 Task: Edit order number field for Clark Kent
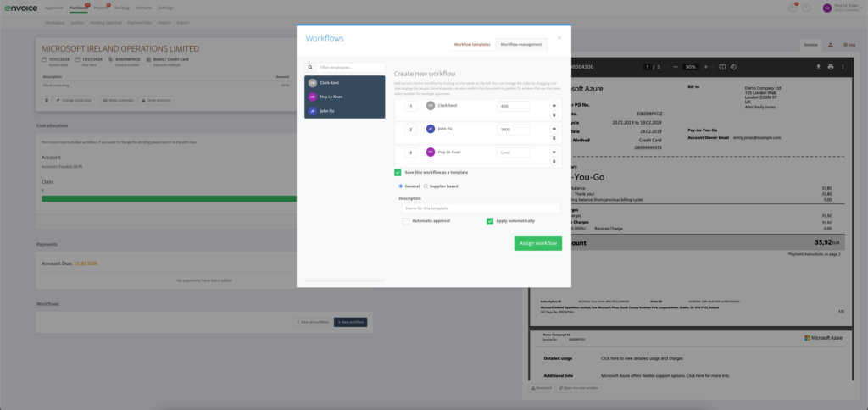pyautogui.click(x=411, y=106)
